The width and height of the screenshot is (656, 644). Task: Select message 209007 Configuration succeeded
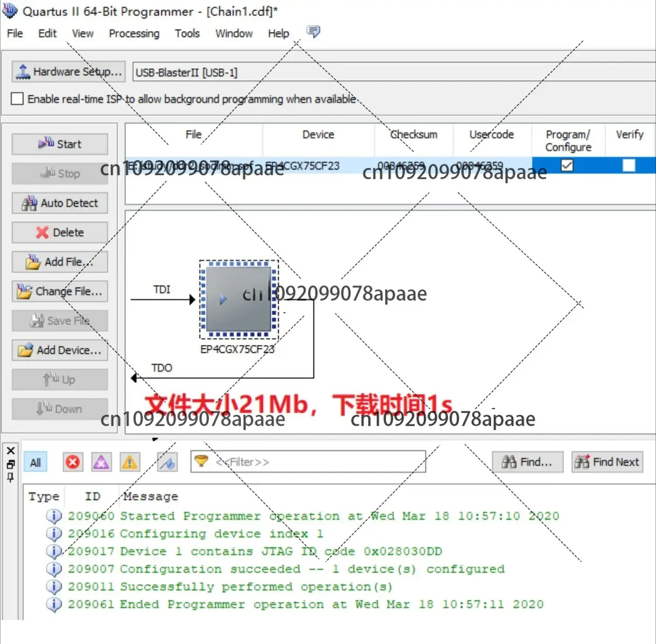coord(286,569)
